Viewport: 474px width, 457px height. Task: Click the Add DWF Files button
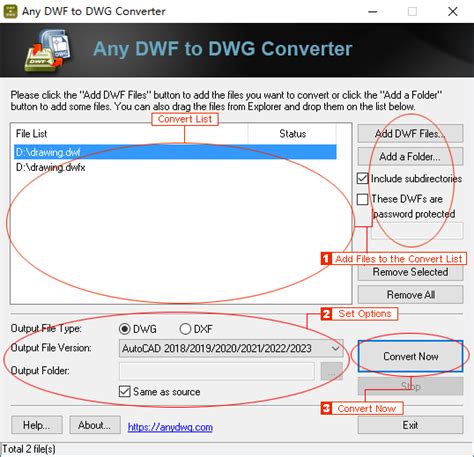[x=410, y=134]
